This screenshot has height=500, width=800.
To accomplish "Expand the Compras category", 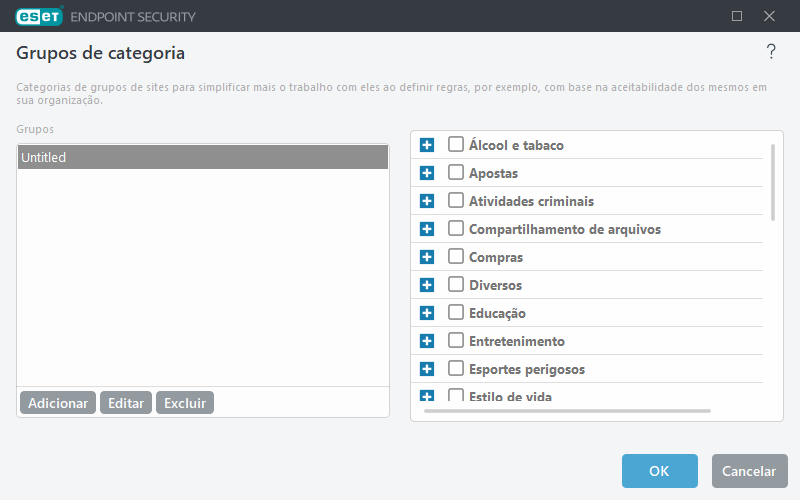I will pyautogui.click(x=427, y=257).
